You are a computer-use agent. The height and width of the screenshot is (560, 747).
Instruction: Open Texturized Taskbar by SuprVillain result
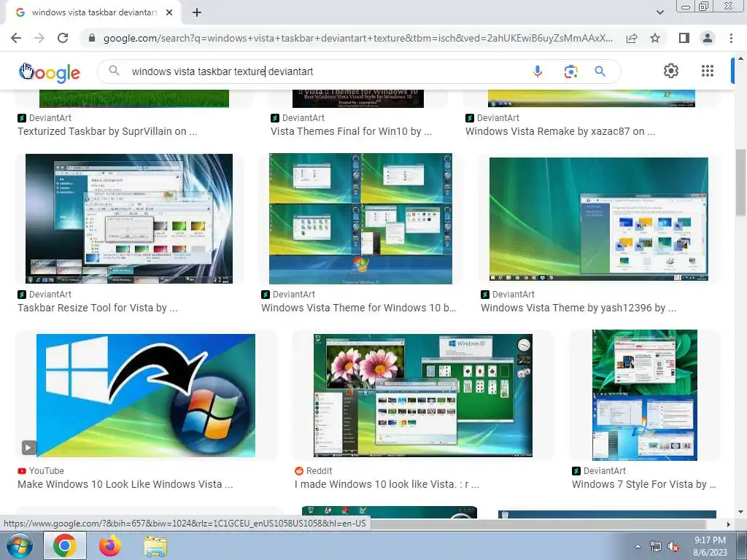(x=107, y=131)
